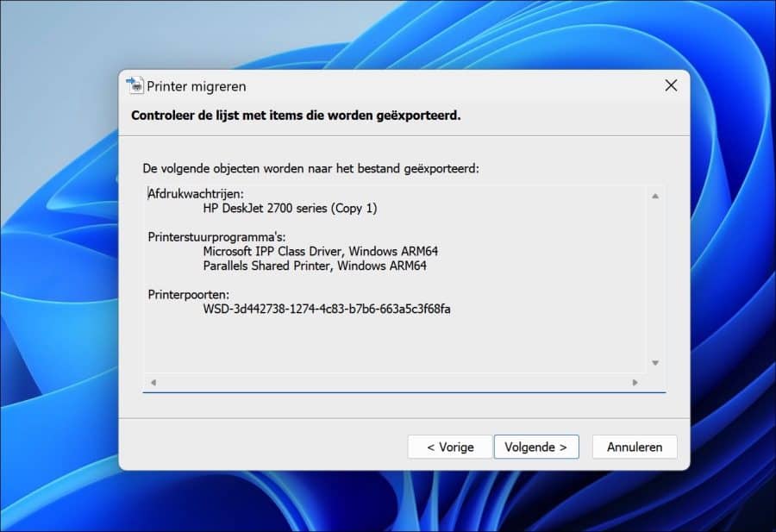Click the left arrow of the horizontal scrollbar

click(x=154, y=380)
